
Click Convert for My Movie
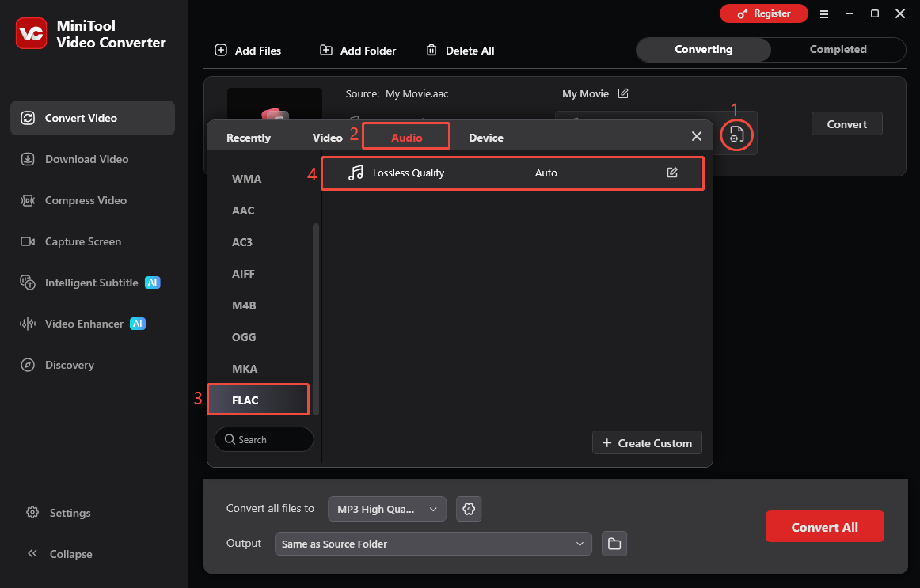(x=846, y=123)
